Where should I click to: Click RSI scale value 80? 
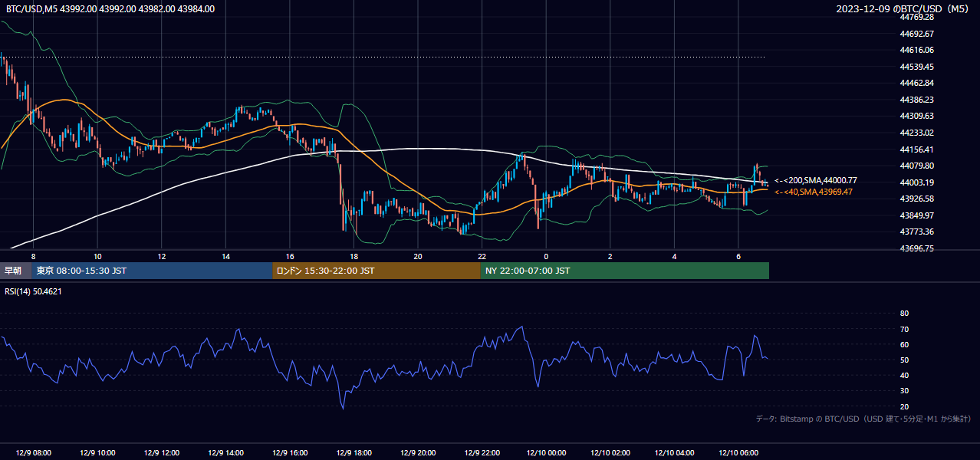click(x=904, y=314)
